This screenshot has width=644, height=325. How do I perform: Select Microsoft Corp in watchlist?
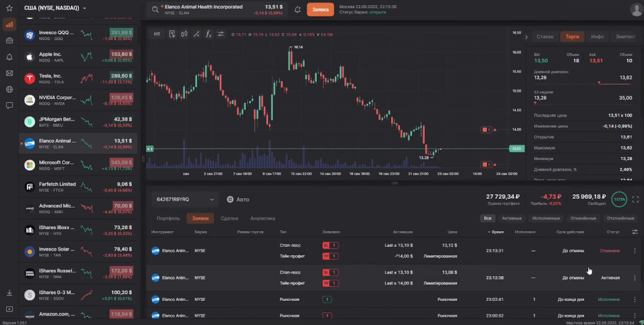78,165
